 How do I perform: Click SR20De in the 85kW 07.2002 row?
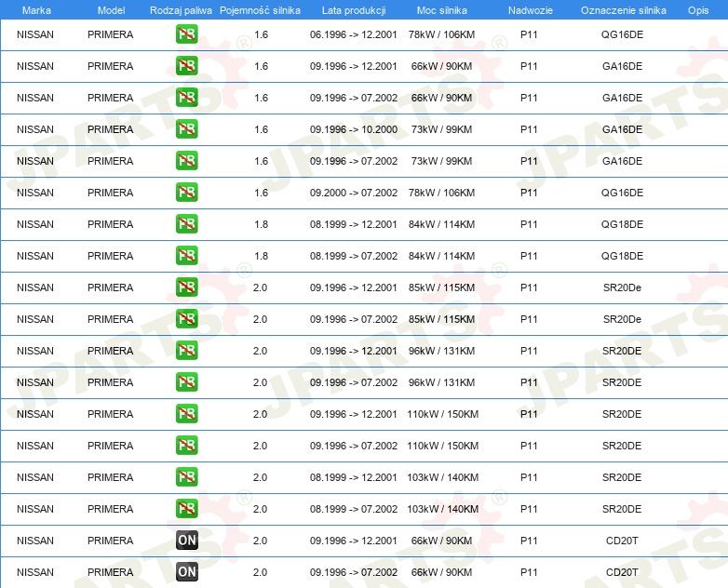click(x=622, y=319)
